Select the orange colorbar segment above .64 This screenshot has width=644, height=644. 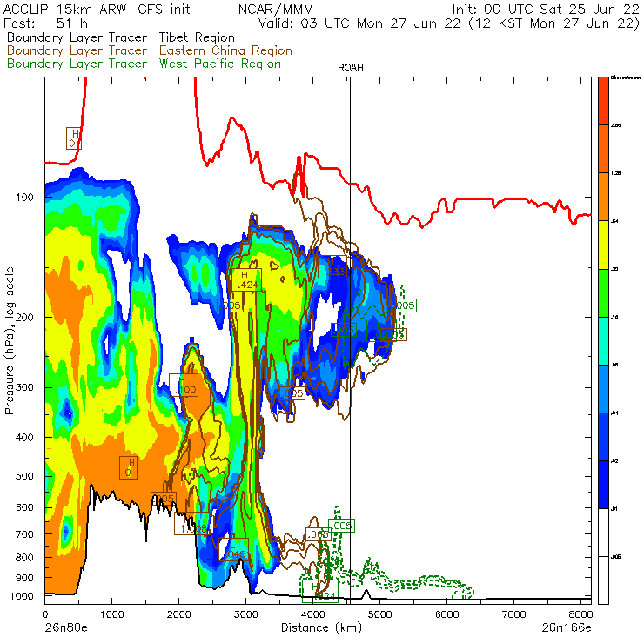[603, 197]
